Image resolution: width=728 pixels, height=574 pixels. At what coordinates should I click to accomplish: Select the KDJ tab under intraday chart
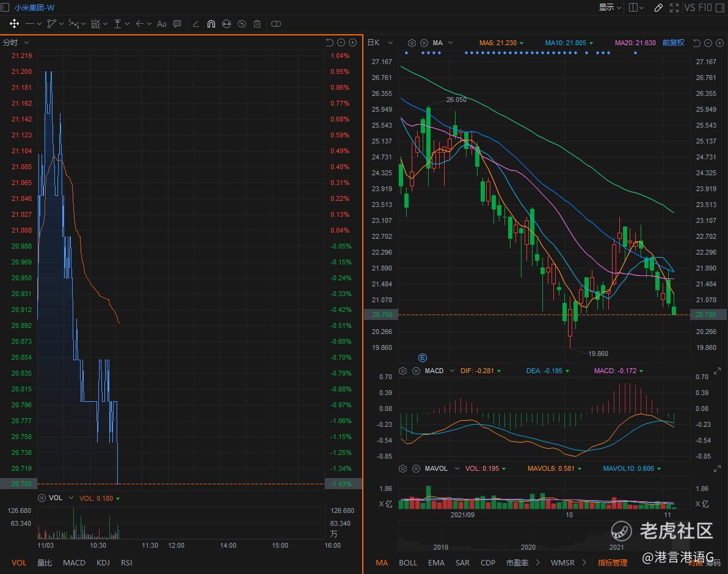tap(103, 562)
